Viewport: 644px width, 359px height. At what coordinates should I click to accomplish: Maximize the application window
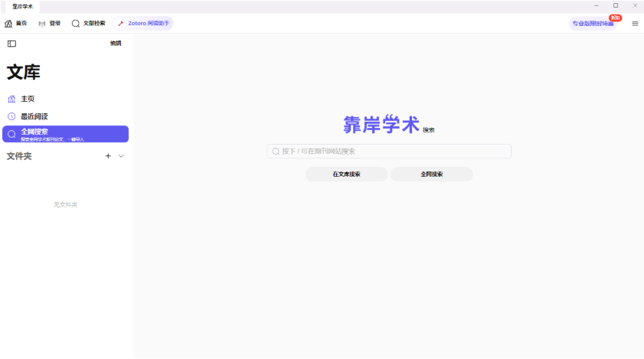[616, 6]
